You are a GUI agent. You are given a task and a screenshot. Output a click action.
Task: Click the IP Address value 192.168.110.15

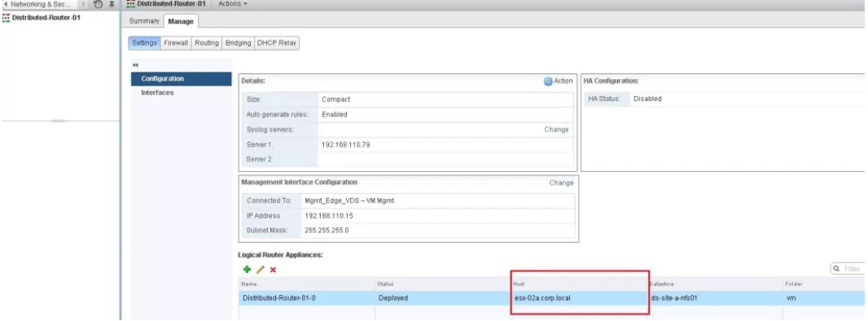329,216
